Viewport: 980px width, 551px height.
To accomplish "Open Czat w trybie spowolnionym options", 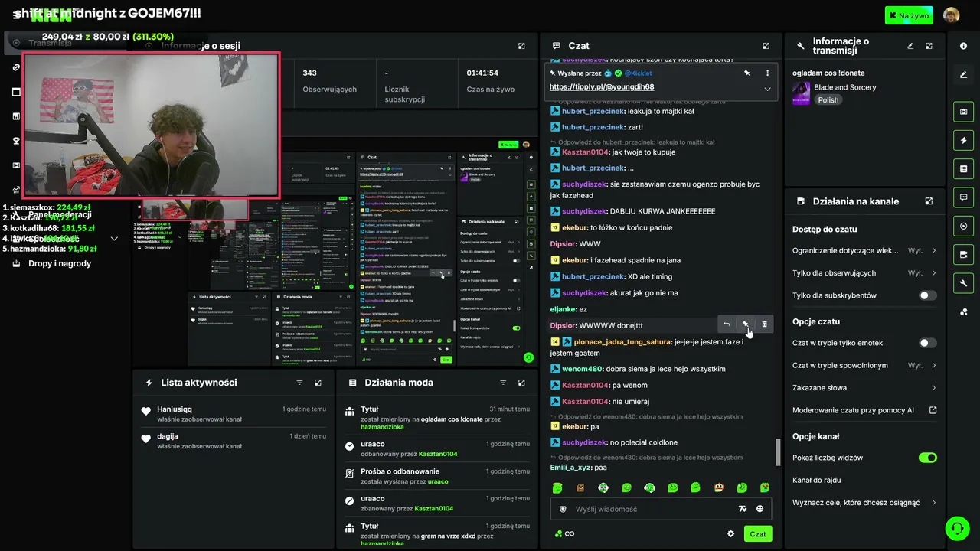I will (x=864, y=365).
